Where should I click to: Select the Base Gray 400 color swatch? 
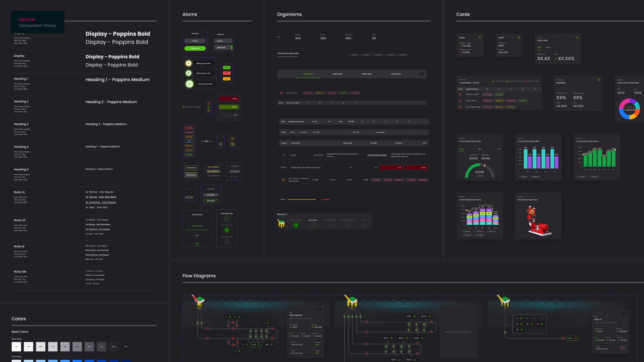(65, 347)
